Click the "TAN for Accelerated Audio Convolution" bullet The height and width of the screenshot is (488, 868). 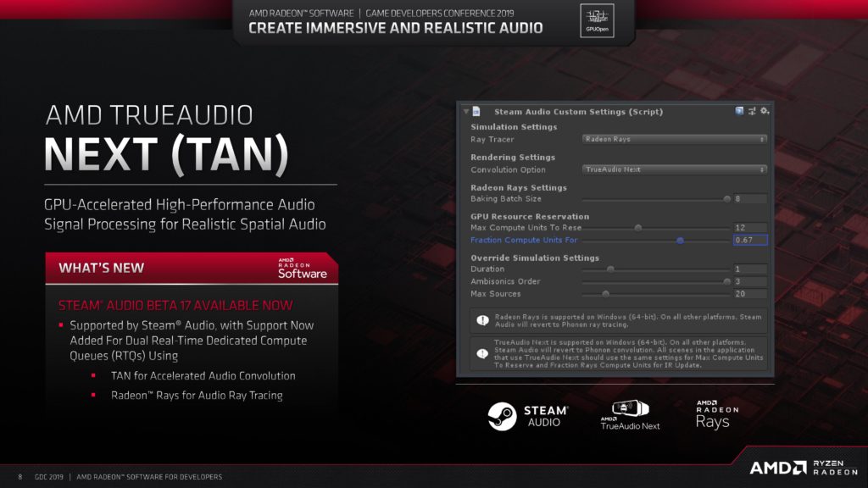click(203, 376)
